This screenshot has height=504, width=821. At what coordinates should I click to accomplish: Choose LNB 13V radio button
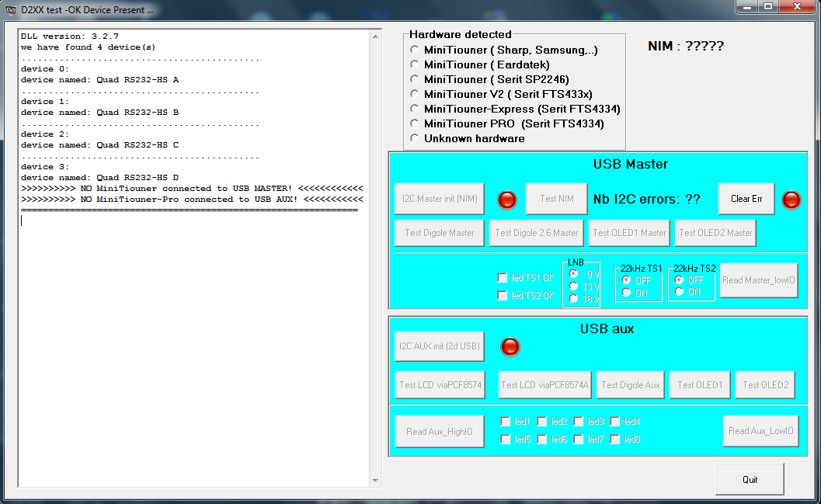[x=573, y=287]
